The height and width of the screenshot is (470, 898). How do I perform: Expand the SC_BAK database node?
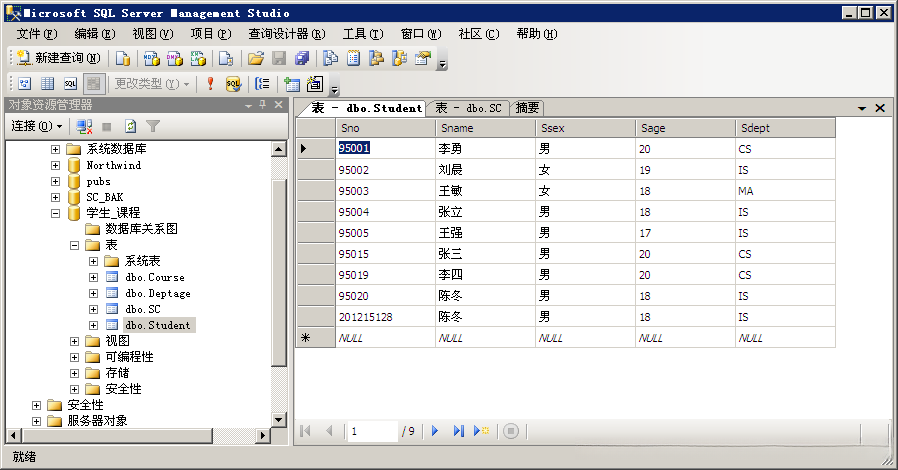(56, 198)
